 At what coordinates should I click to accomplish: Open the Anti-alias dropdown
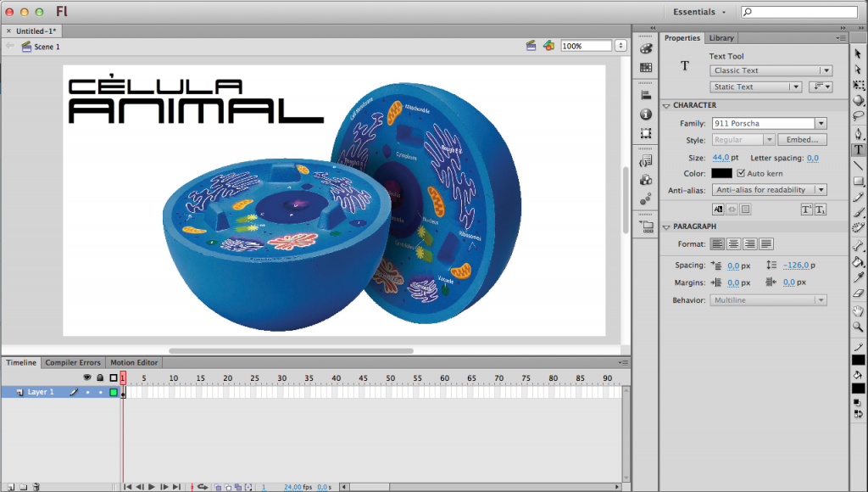point(770,189)
